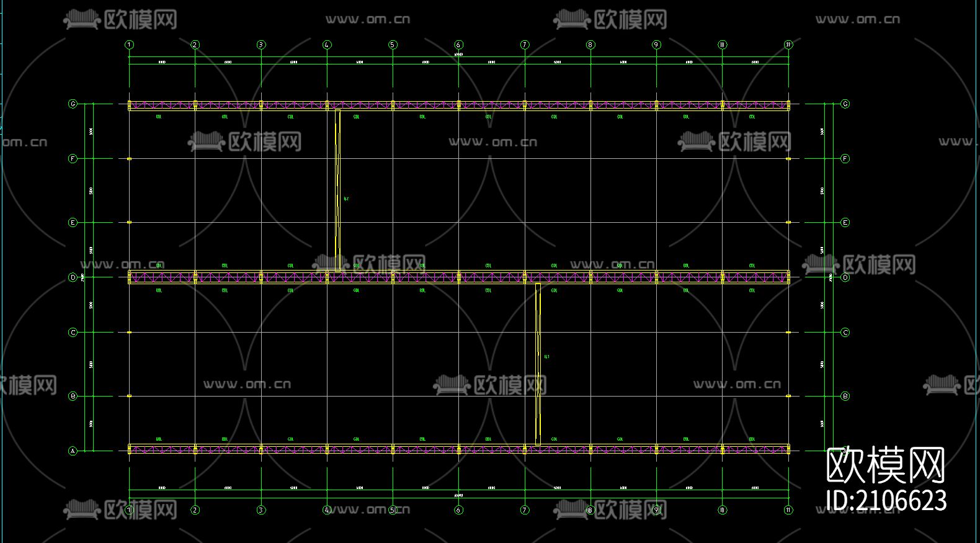Pick axis bubble G on the left side
This screenshot has width=980, height=543.
pyautogui.click(x=73, y=104)
